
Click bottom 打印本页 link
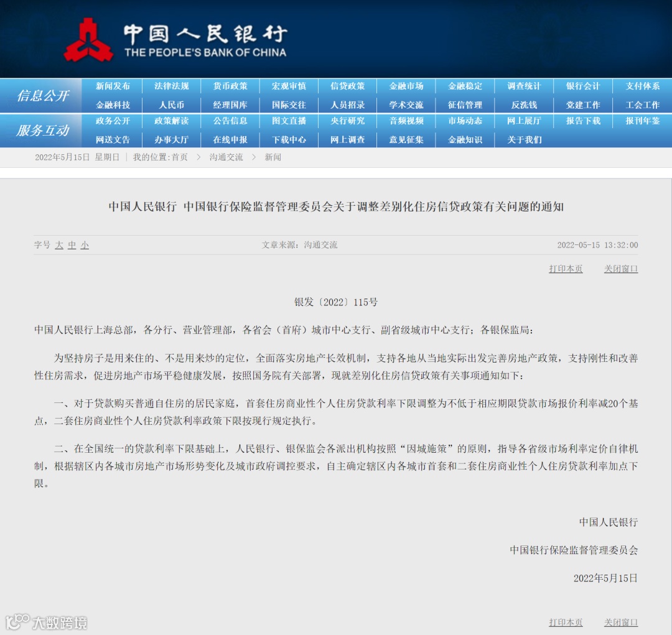tap(566, 622)
